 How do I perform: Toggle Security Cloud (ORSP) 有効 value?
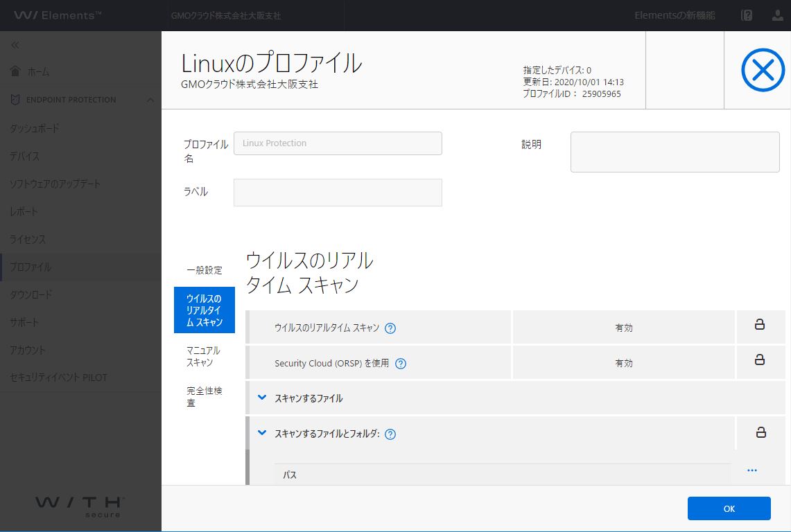(x=623, y=363)
